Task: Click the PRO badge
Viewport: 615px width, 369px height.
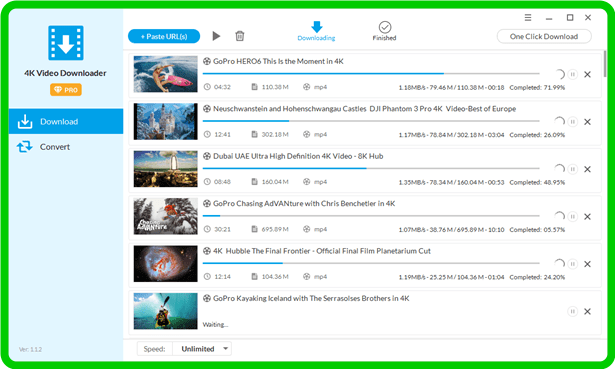Action: click(x=66, y=90)
